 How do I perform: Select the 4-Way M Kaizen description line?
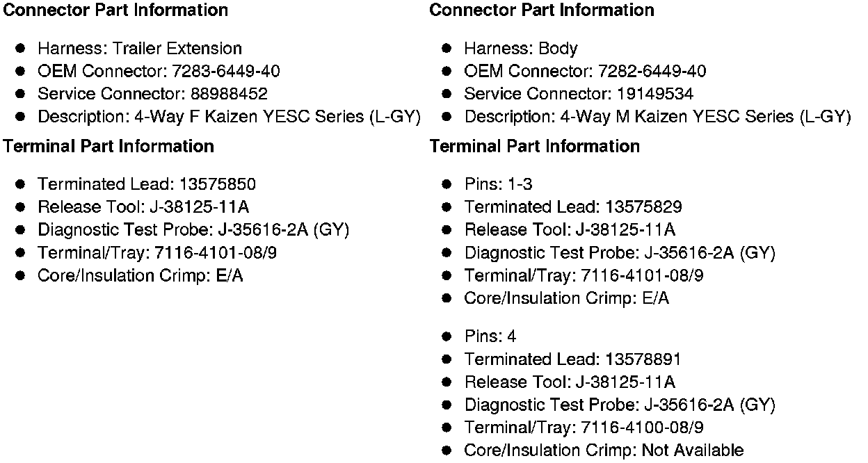click(657, 117)
